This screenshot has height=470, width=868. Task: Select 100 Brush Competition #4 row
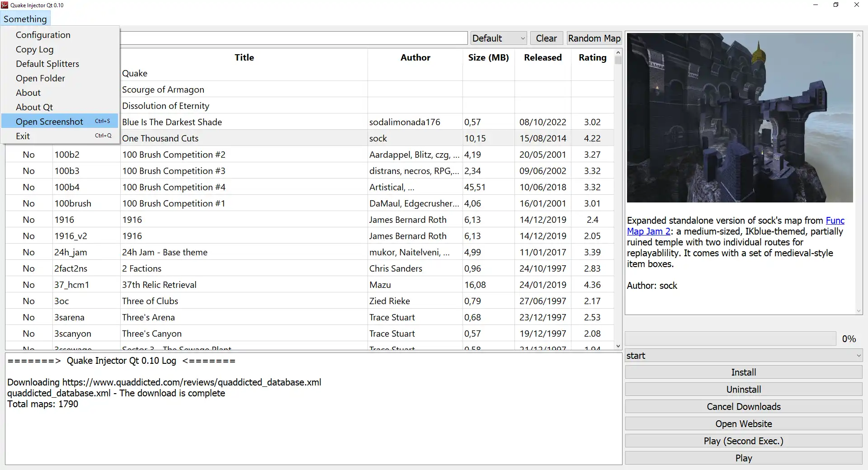pos(310,187)
